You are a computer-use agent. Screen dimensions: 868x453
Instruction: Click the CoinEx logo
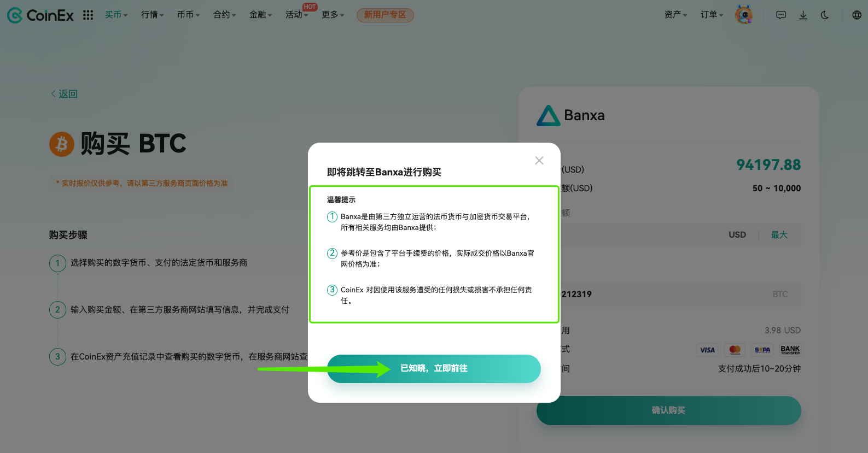pyautogui.click(x=40, y=15)
